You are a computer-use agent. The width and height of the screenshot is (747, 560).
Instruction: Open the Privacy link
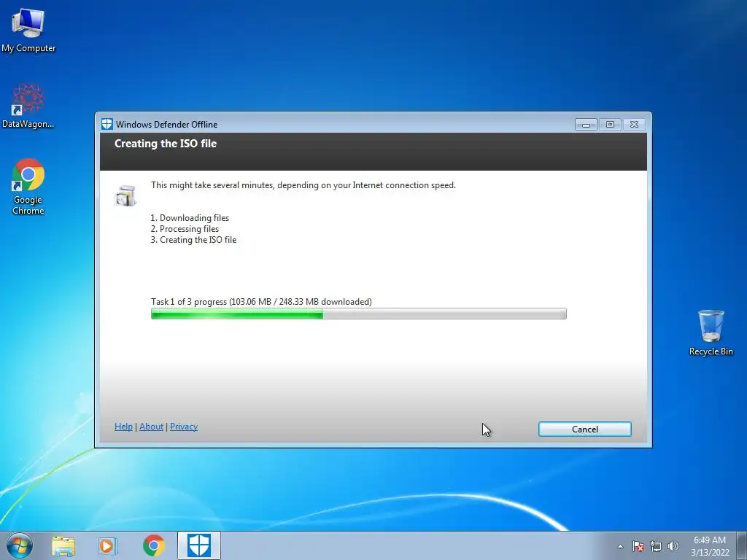coord(183,427)
